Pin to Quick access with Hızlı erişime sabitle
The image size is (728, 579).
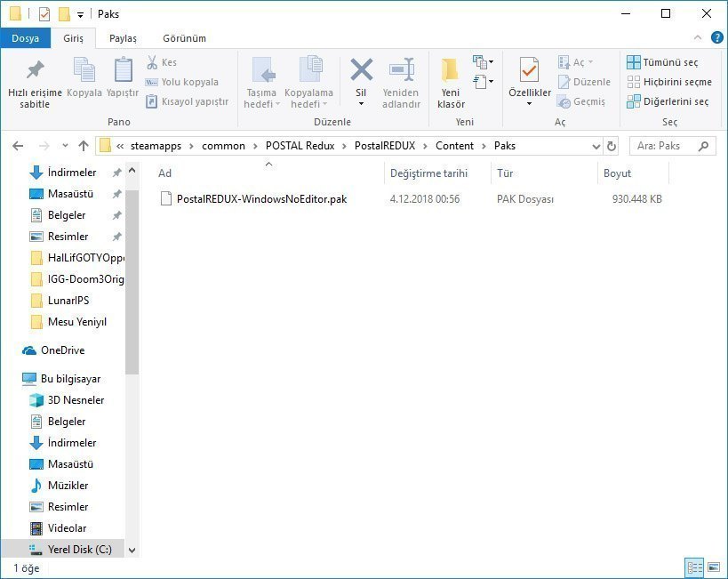coord(35,84)
